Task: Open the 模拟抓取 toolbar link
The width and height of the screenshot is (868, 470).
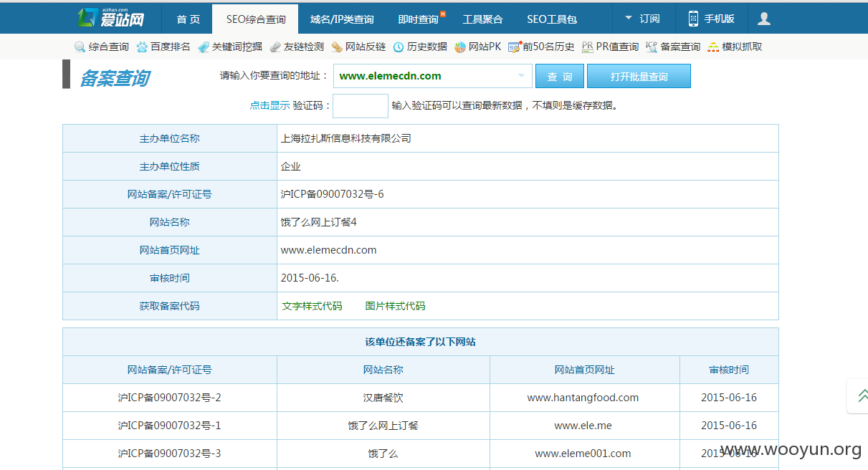Action: [742, 47]
